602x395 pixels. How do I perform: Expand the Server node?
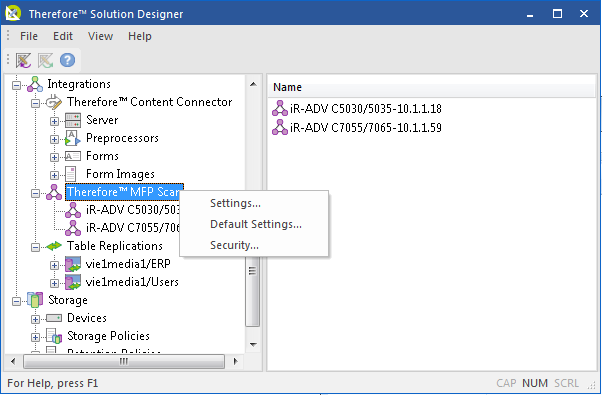(54, 121)
